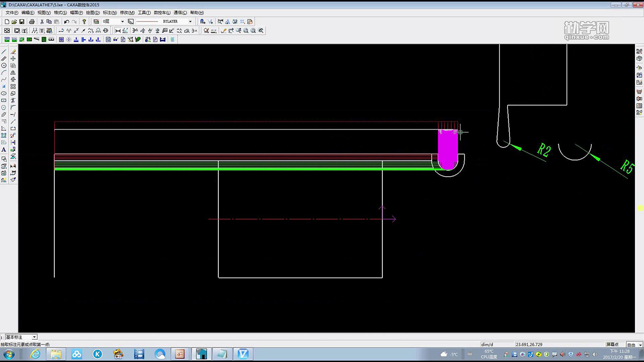Open the 数控车 menu
This screenshot has width=644, height=362.
click(162, 13)
